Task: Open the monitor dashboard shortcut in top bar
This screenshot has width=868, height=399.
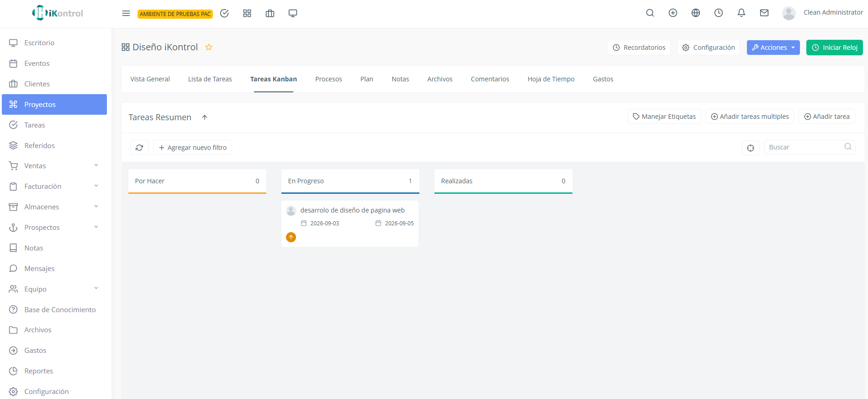Action: [x=293, y=13]
